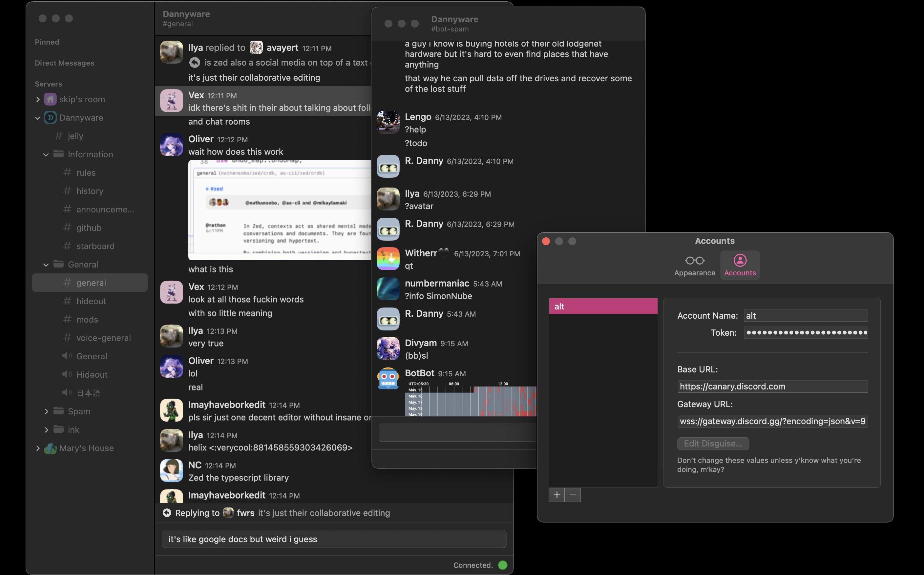Collapse the Information category folder
This screenshot has width=924, height=575.
[x=46, y=154]
